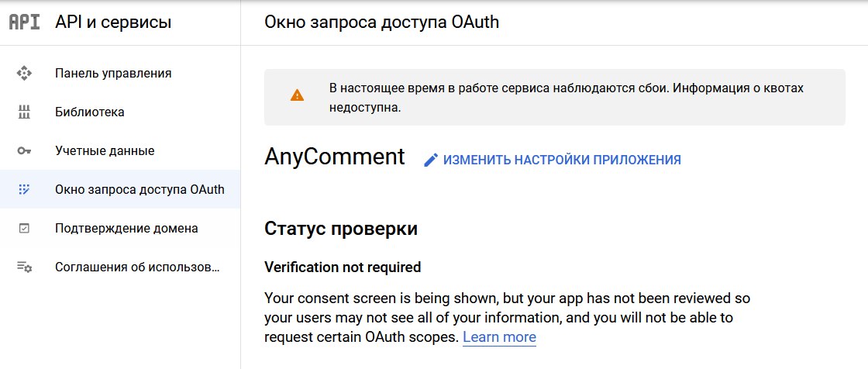Click the key icon for Учетные данные

coord(24,151)
